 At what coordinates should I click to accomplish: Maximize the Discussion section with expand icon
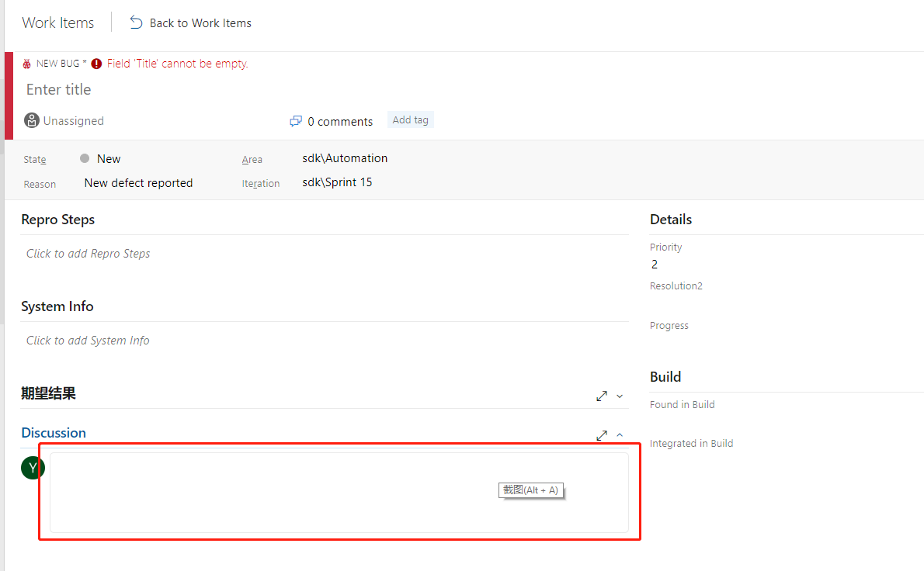point(602,435)
